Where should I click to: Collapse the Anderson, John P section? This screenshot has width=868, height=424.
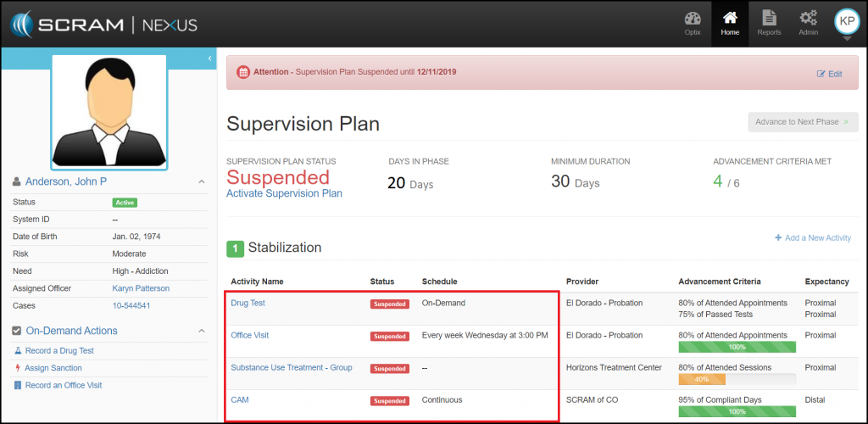point(201,181)
